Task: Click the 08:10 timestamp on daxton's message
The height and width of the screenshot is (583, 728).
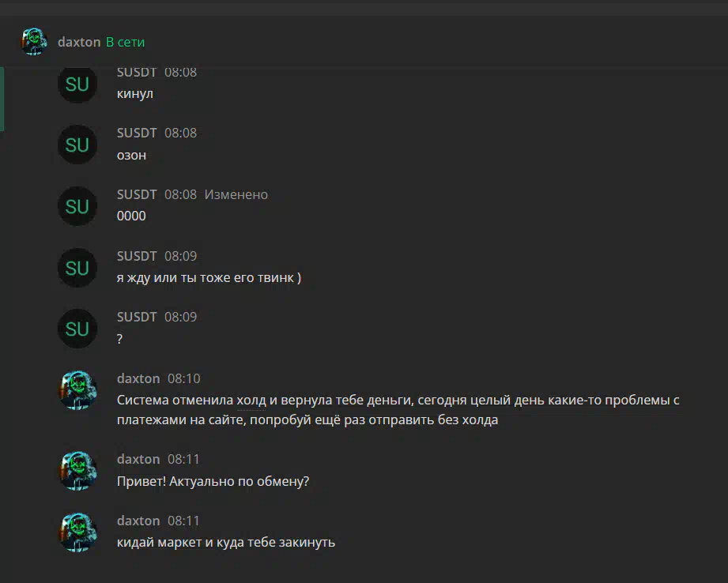Action: (184, 378)
